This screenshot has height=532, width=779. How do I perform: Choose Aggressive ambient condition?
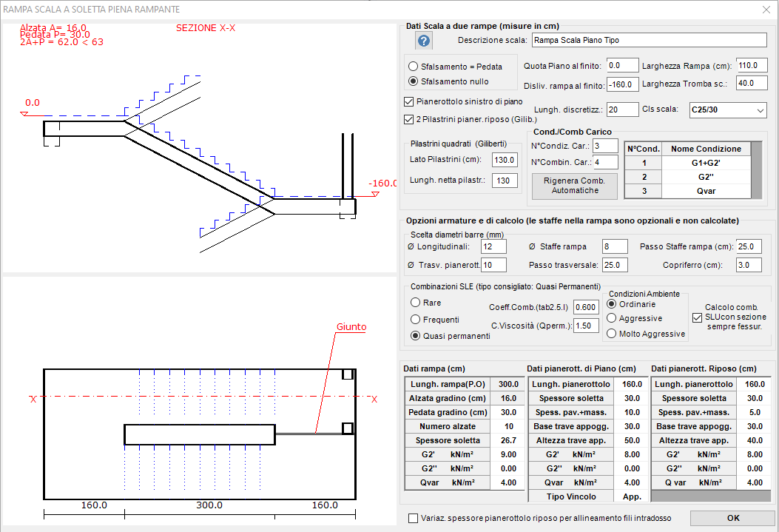coord(612,318)
